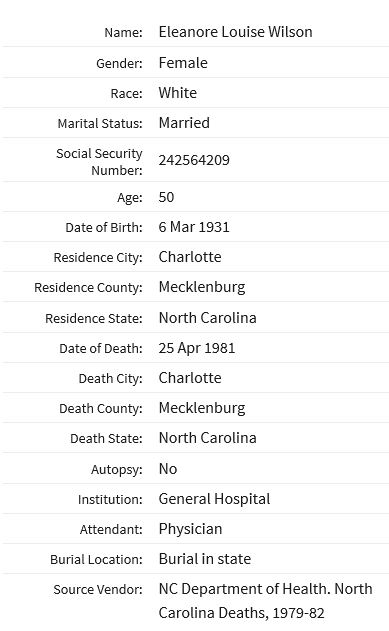Image resolution: width=389 pixels, height=631 pixels.
Task: Click the Source Vendor label
Action: pos(98,590)
